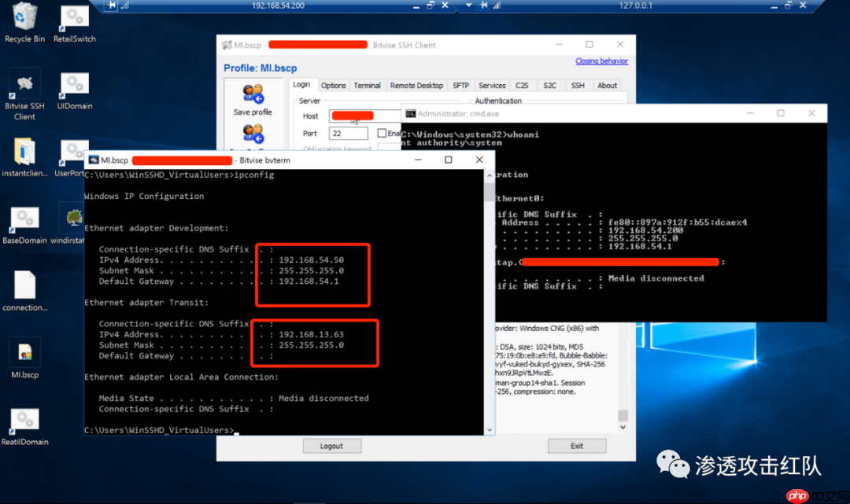Restore the 192.168.54.200 session window
This screenshot has width=850, height=504.
431,6
